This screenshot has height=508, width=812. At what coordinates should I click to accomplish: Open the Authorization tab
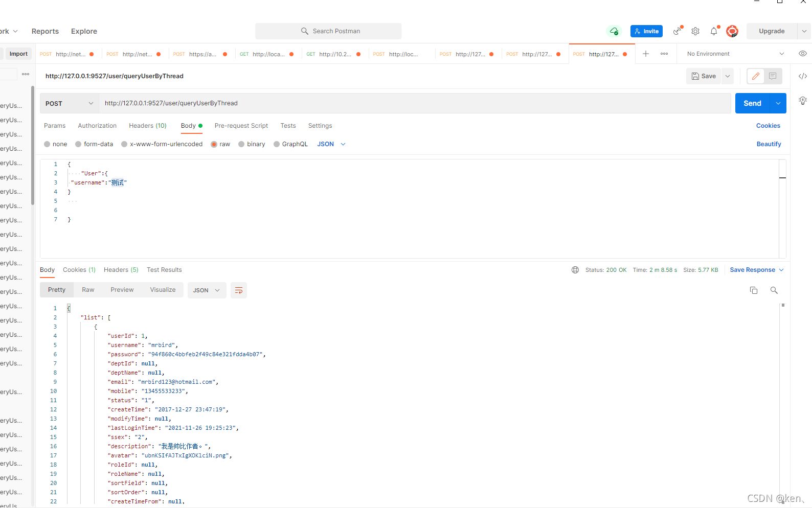(x=97, y=126)
